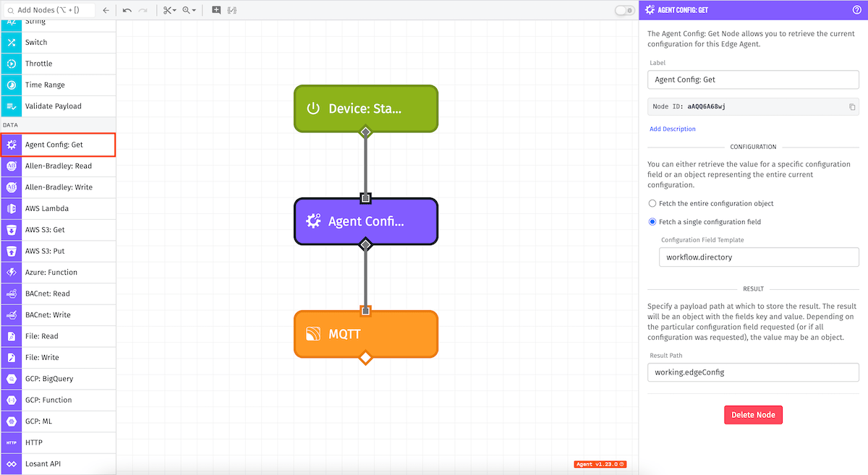Toggle the switch at the canvas top right
The height and width of the screenshot is (475, 868).
(624, 10)
